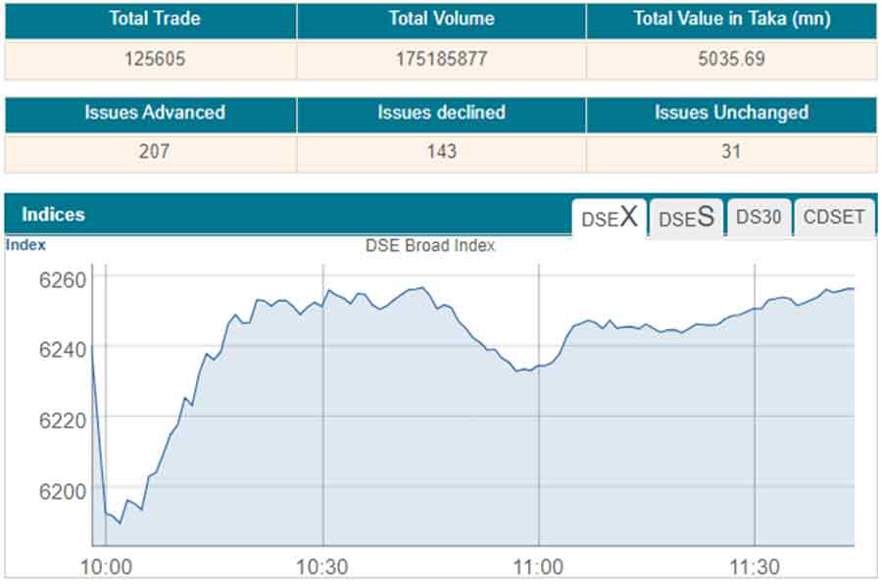Image resolution: width=882 pixels, height=588 pixels.
Task: Click the unchanged issues count 31
Action: point(731,152)
